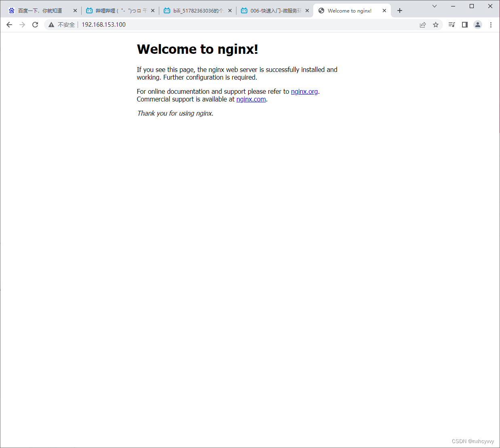Open a new tab with plus
Screen dimensions: 500x448
[x=400, y=11]
